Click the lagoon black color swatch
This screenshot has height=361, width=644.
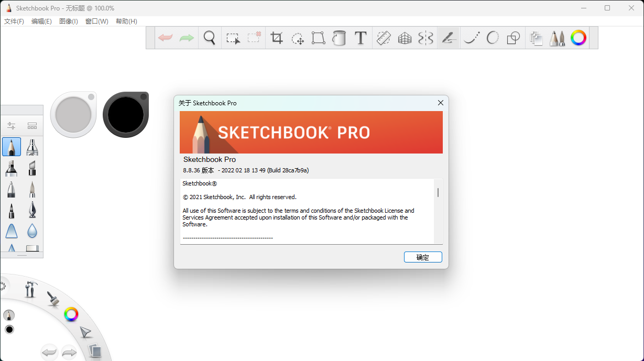coord(9,330)
